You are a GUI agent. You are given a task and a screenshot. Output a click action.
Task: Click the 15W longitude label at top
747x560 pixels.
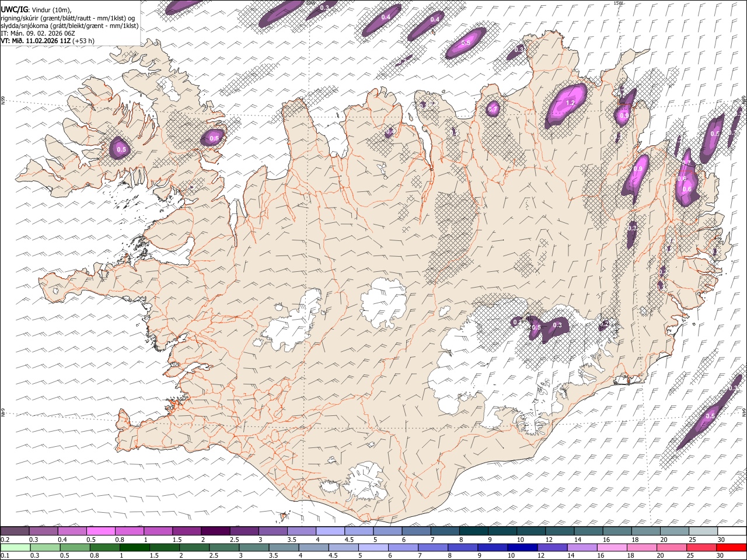click(619, 3)
